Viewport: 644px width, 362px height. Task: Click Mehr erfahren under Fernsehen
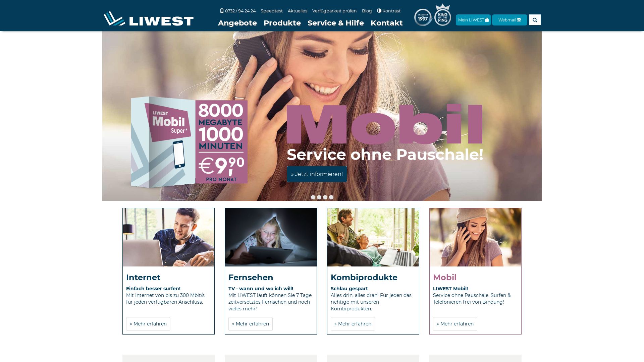[x=251, y=324]
